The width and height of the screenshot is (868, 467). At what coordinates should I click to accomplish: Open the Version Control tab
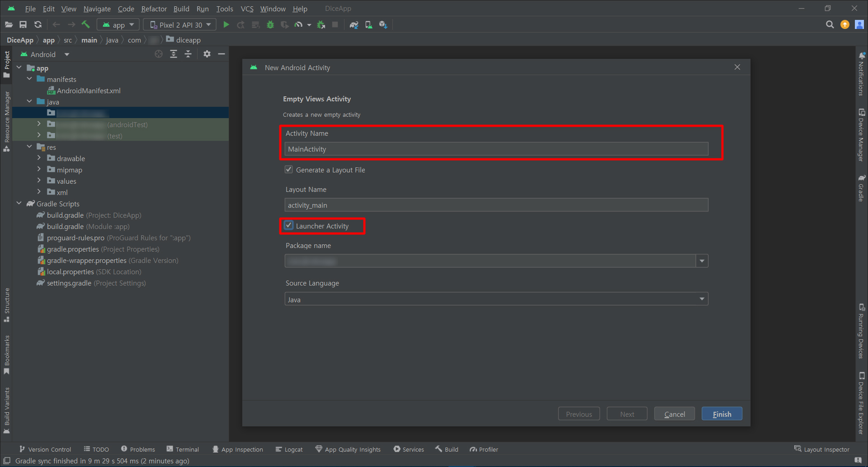[x=45, y=449]
